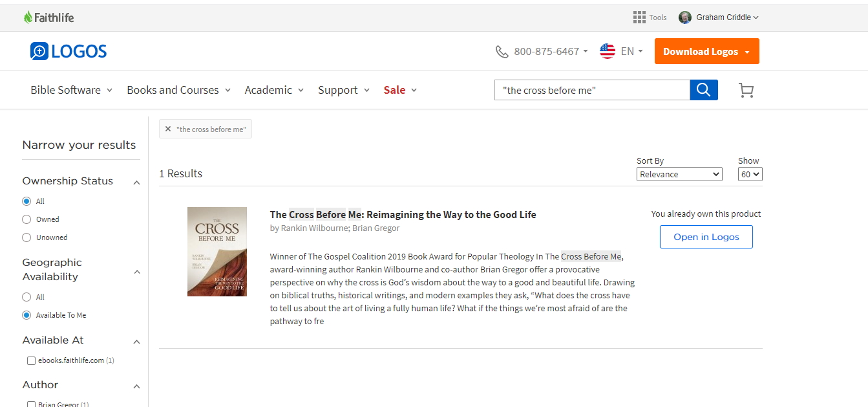Image resolution: width=868 pixels, height=407 pixels.
Task: Click "You already own this product" text
Action: (x=706, y=214)
